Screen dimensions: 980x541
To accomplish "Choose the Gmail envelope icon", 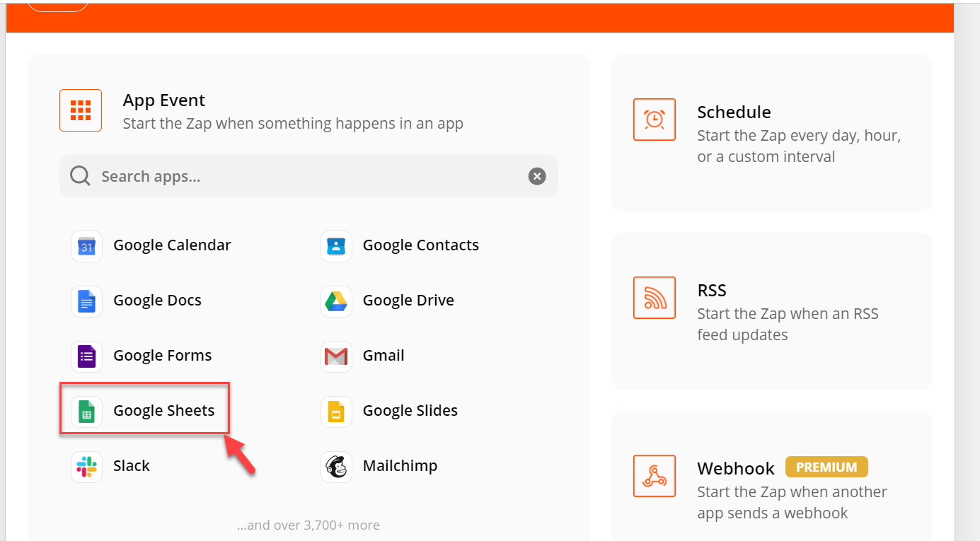I will (x=336, y=356).
